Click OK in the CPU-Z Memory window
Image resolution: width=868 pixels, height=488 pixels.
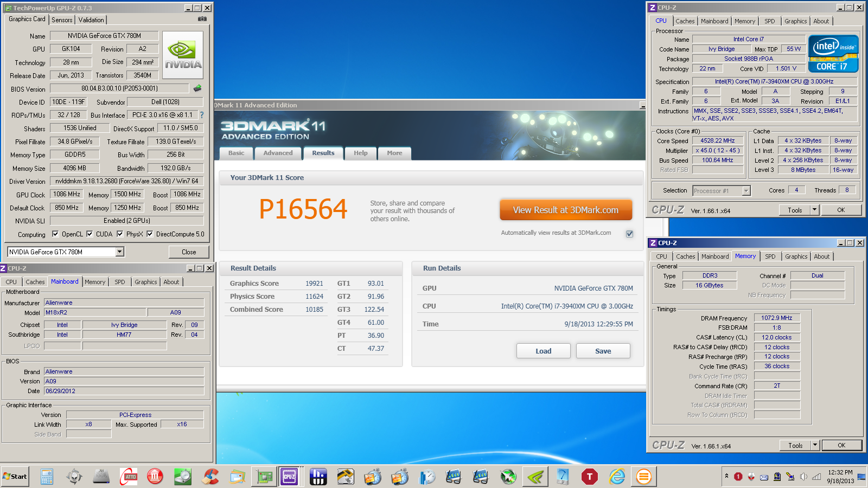pos(841,445)
